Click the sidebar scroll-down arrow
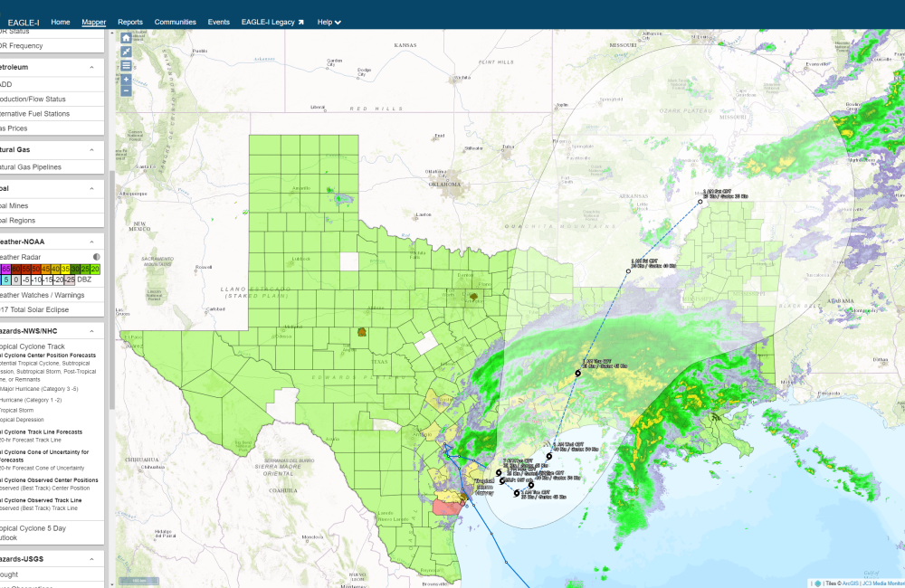905x588 pixels. click(x=111, y=584)
